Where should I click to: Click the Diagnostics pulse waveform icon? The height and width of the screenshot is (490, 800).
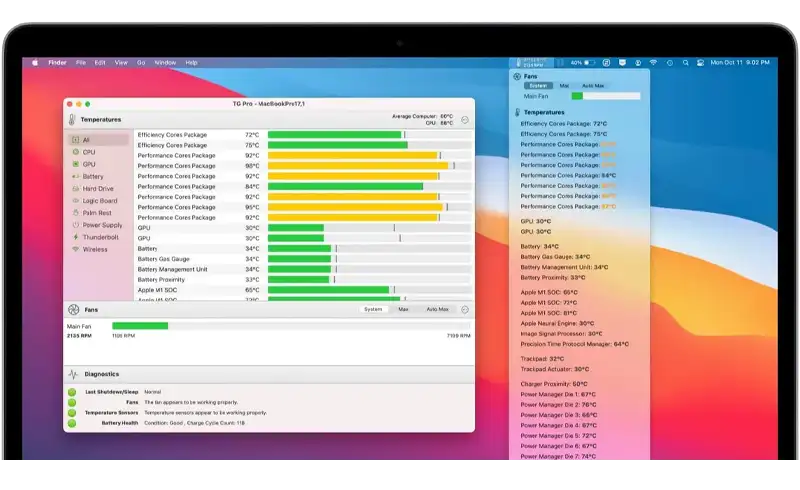[x=73, y=373]
